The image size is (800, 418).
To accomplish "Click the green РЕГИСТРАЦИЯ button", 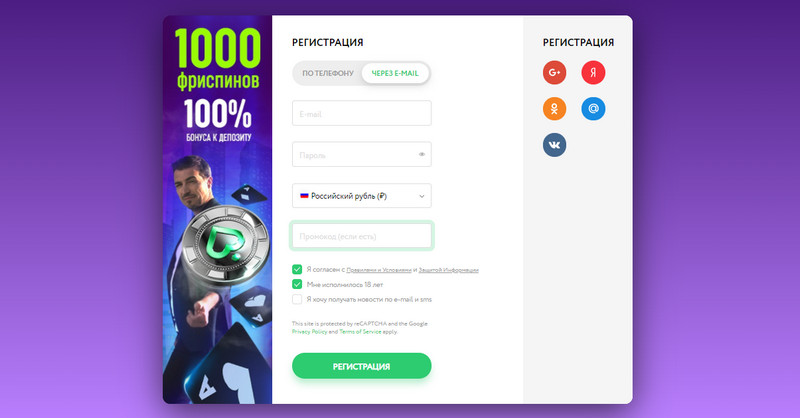I will coord(361,366).
